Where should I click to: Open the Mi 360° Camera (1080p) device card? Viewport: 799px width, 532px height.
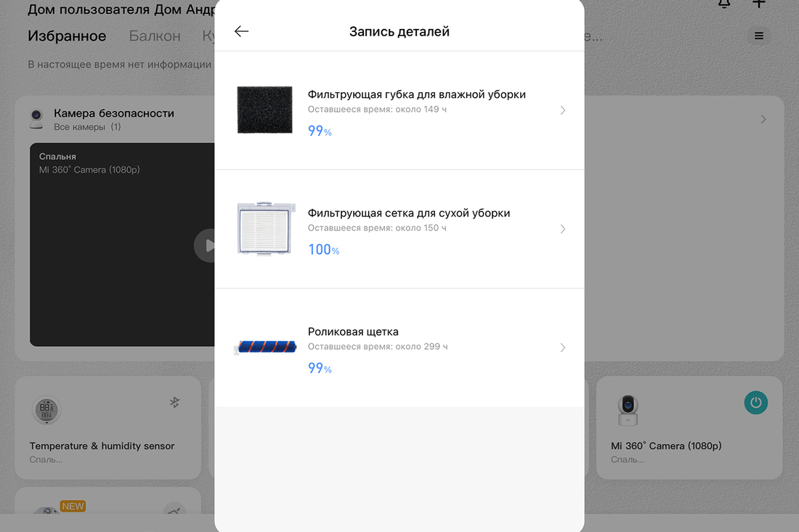[x=689, y=427]
